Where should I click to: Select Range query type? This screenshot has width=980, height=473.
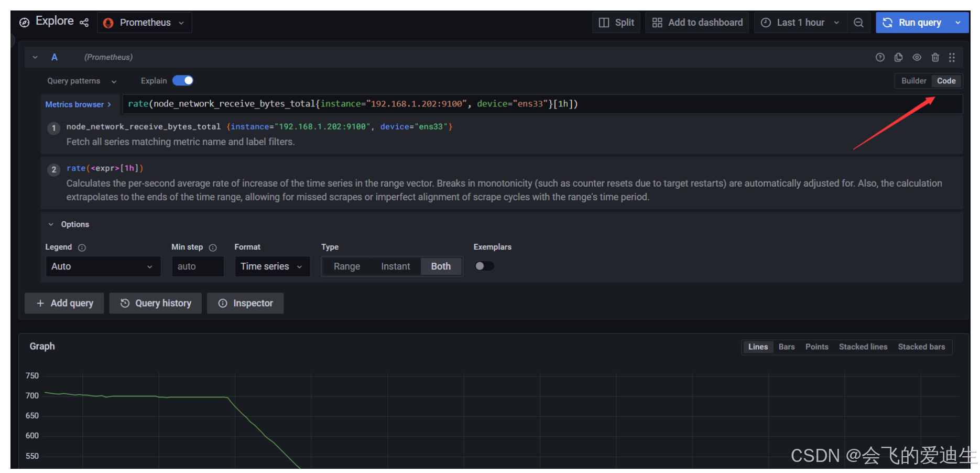tap(347, 266)
